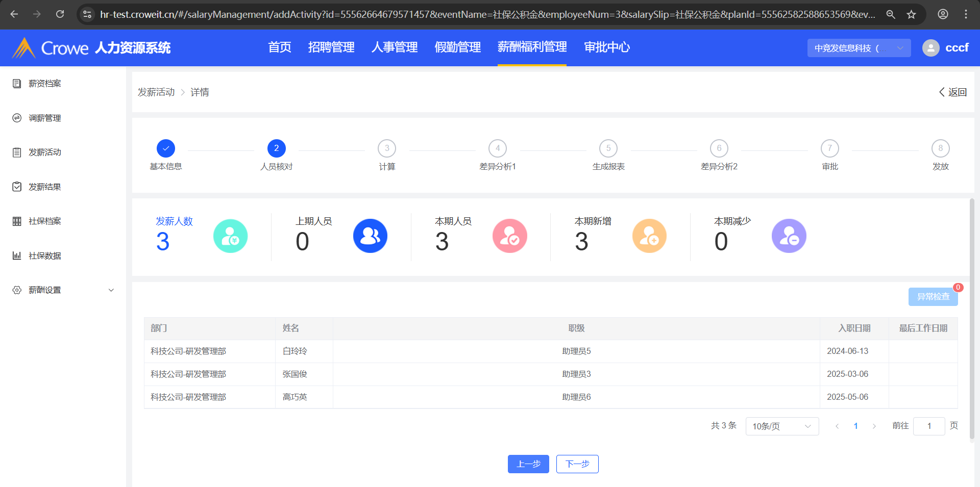980x487 pixels.
Task: Open the 10条/页 page size dropdown
Action: tap(781, 426)
